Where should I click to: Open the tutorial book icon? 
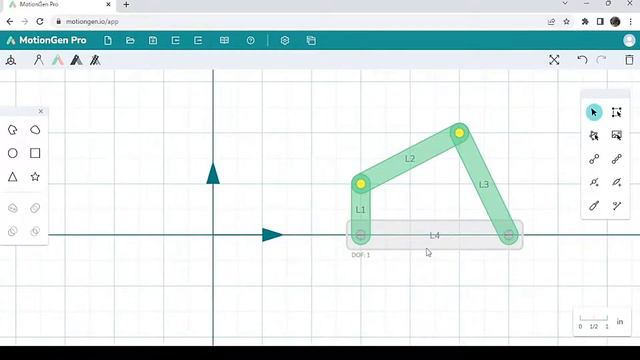point(224,40)
